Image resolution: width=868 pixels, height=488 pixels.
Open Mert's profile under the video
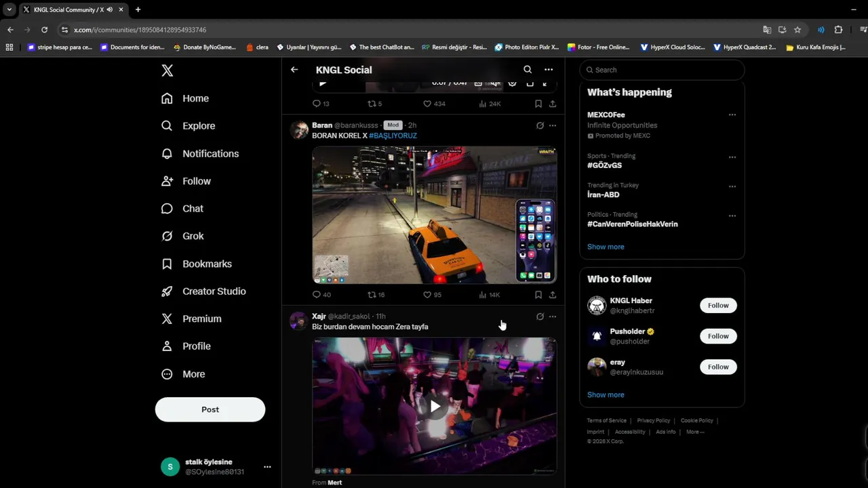(335, 483)
